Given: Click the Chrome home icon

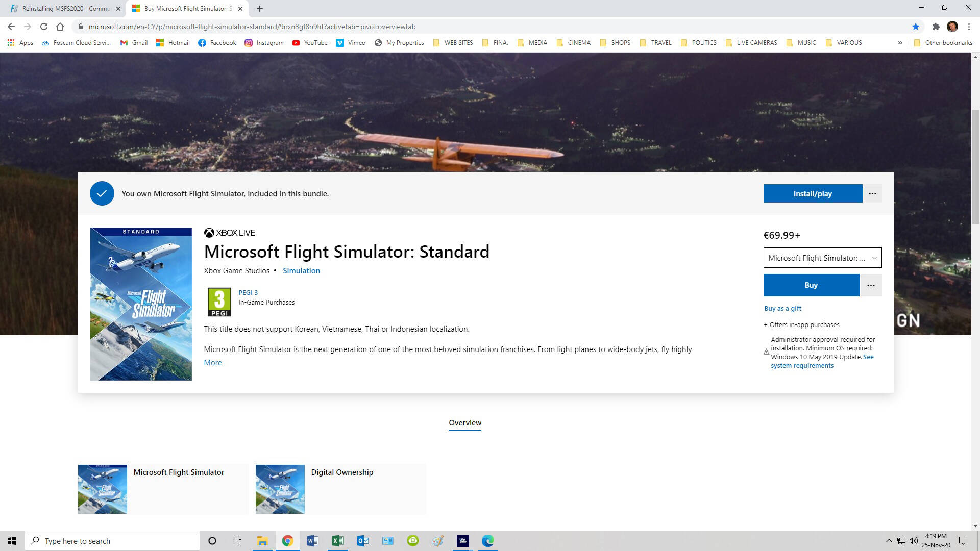Looking at the screenshot, I should (x=60, y=27).
